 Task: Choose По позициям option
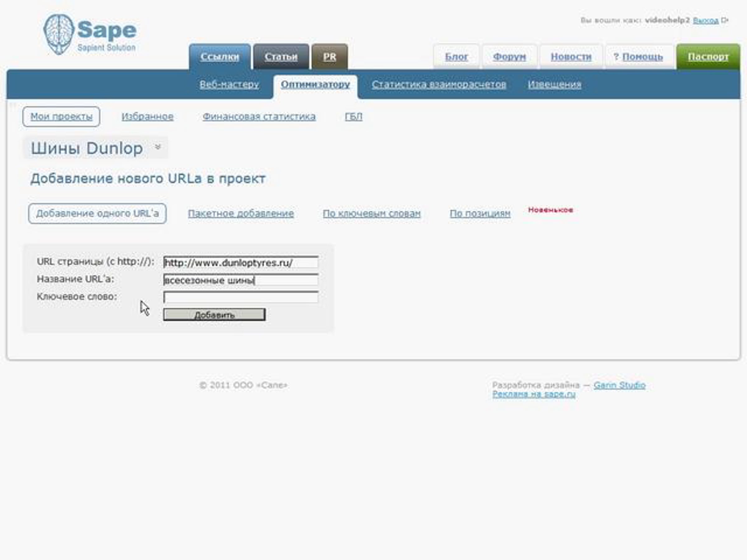(480, 214)
